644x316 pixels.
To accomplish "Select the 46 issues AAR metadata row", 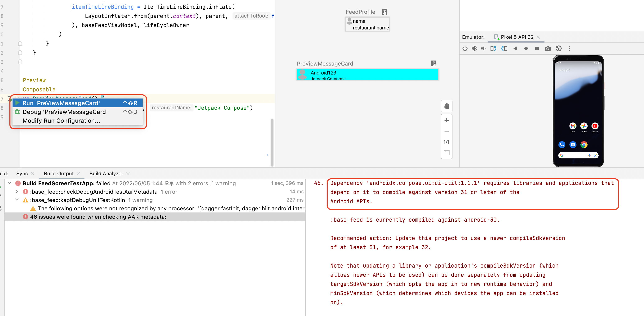I will 98,217.
